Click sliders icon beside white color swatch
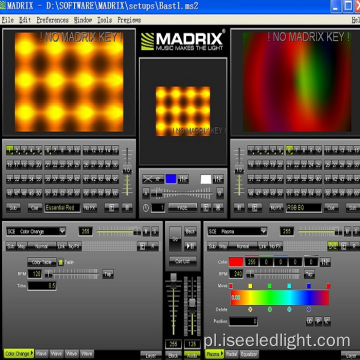 [x=218, y=179]
